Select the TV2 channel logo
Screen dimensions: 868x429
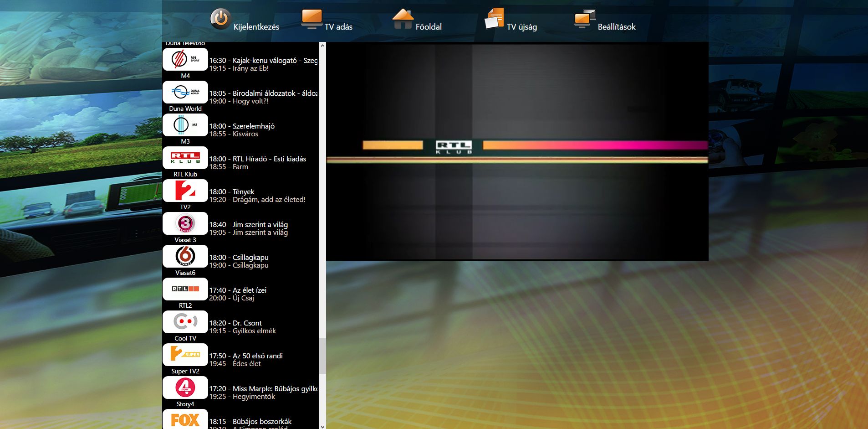(x=185, y=191)
